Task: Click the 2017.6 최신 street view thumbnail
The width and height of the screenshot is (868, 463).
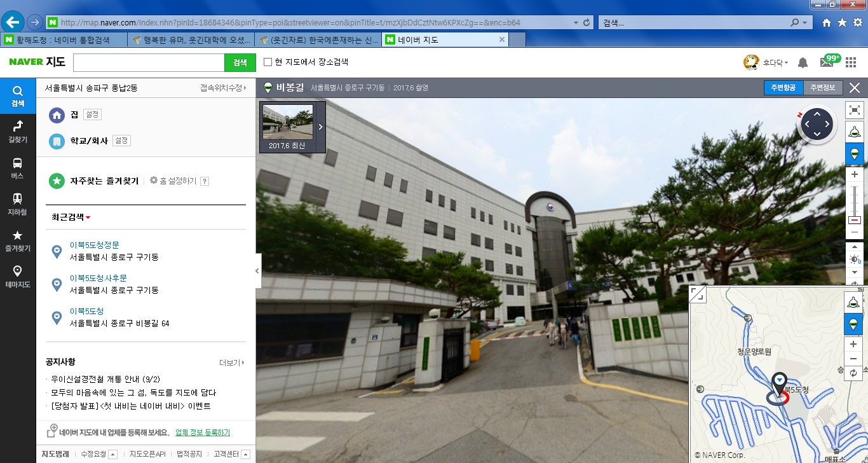Action: (287, 127)
